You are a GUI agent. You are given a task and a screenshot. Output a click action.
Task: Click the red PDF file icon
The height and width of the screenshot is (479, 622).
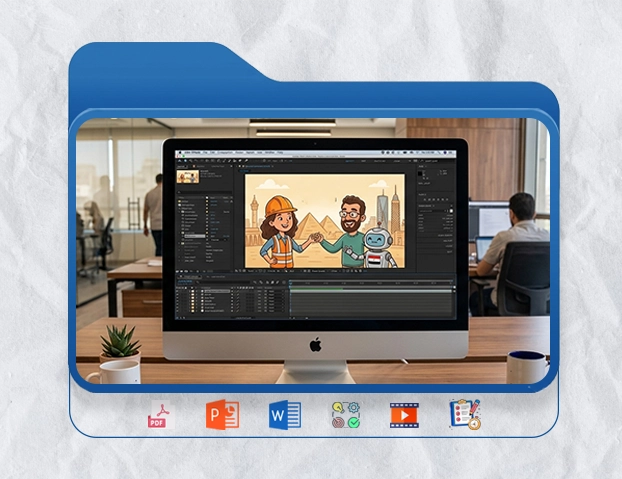161,415
